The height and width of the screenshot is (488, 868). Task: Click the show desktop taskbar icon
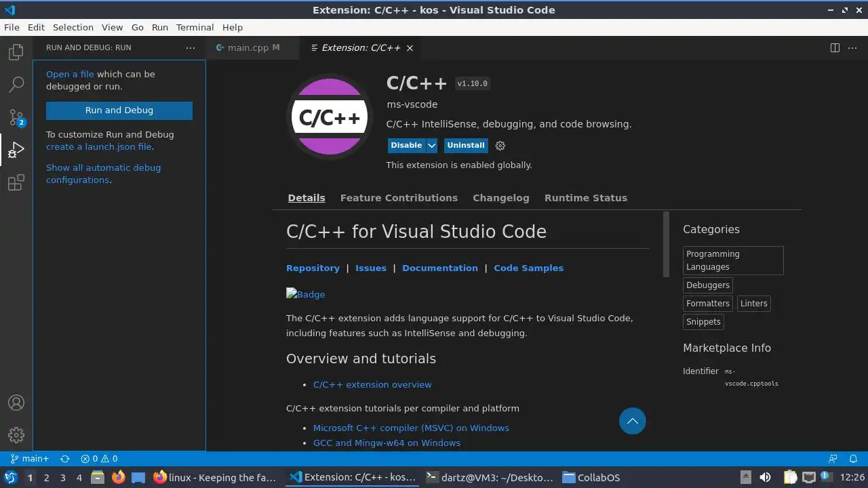138,477
